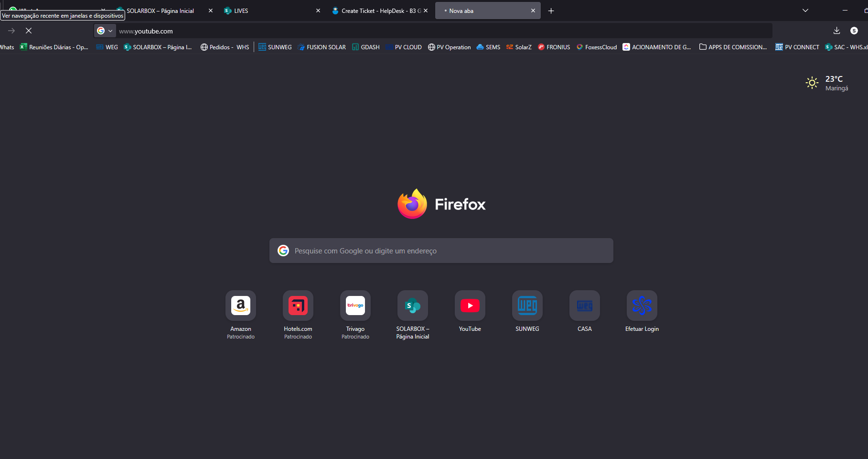
Task: Open the Amazon sponsored shortcut tile
Action: pyautogui.click(x=240, y=306)
